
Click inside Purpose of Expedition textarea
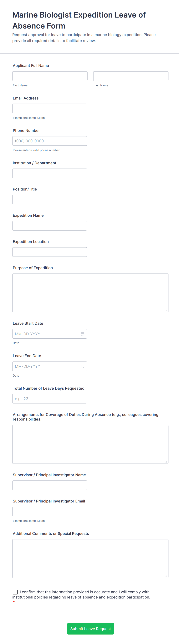(90, 293)
